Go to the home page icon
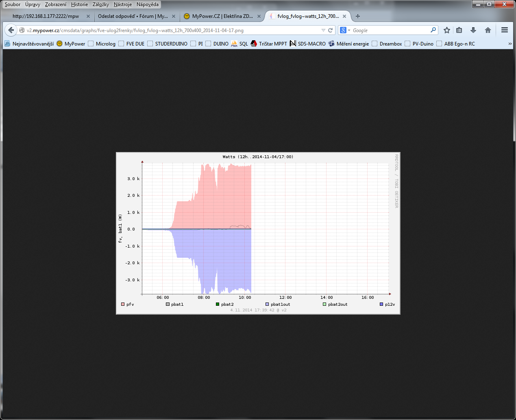Viewport: 516px width, 420px height. click(488, 30)
